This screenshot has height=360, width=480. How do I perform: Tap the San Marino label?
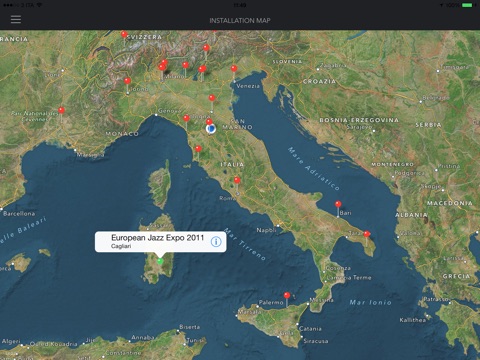pyautogui.click(x=237, y=124)
